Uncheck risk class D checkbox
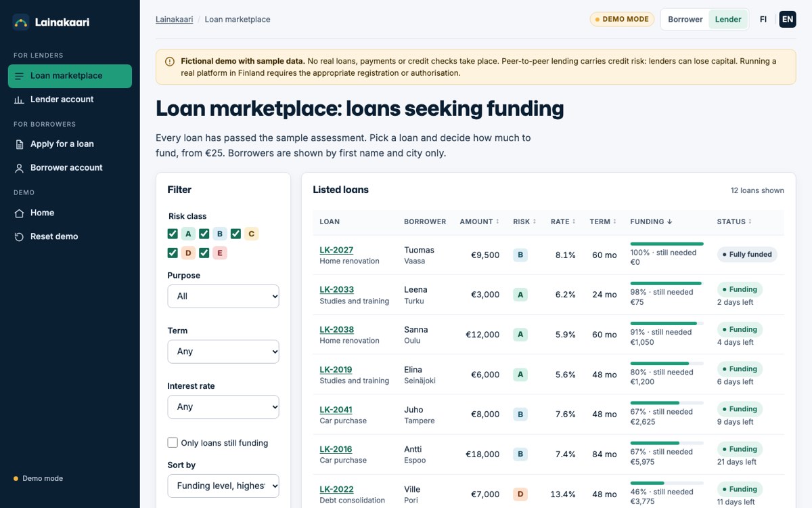This screenshot has height=508, width=812. 173,253
